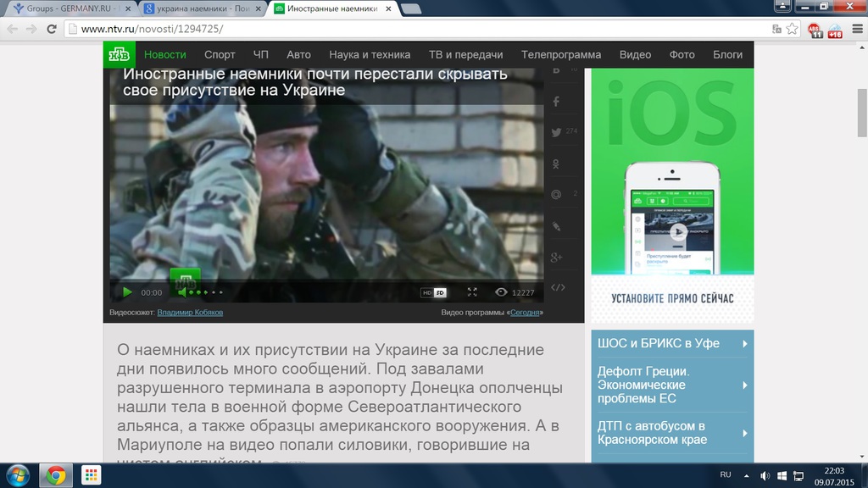Share the article on Twitter
Image resolution: width=868 pixels, height=488 pixels.
point(556,132)
